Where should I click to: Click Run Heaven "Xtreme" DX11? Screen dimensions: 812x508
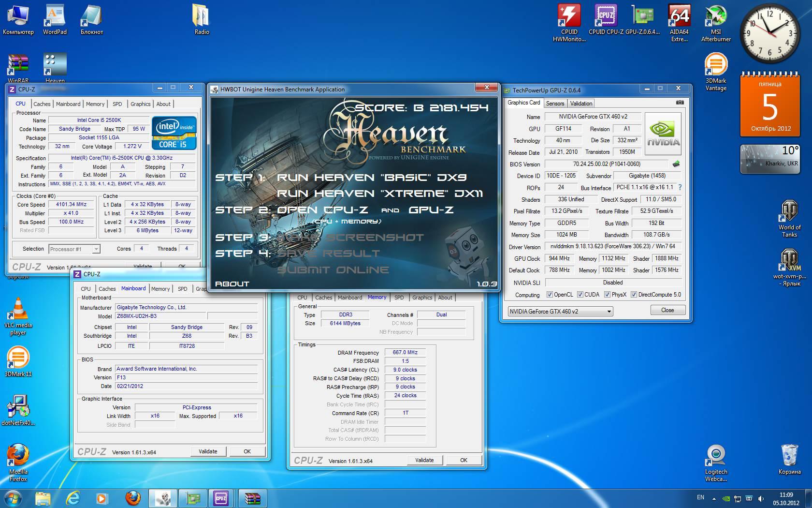379,194
